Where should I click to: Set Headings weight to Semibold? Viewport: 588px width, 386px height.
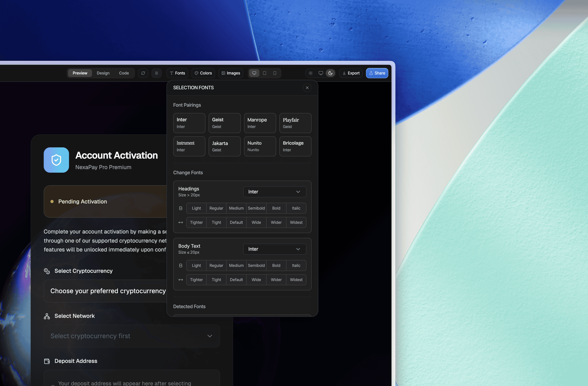[256, 208]
